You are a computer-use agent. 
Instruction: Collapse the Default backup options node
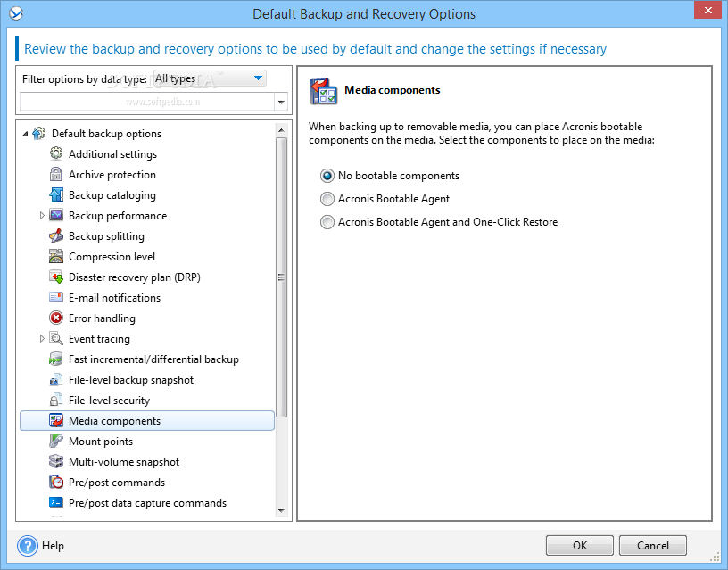[25, 134]
